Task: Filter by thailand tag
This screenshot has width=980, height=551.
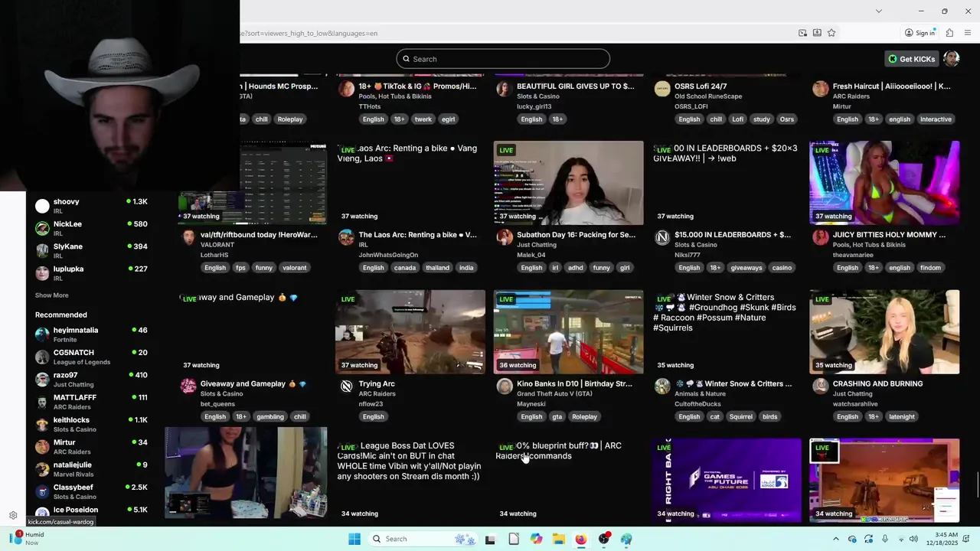Action: coord(437,268)
